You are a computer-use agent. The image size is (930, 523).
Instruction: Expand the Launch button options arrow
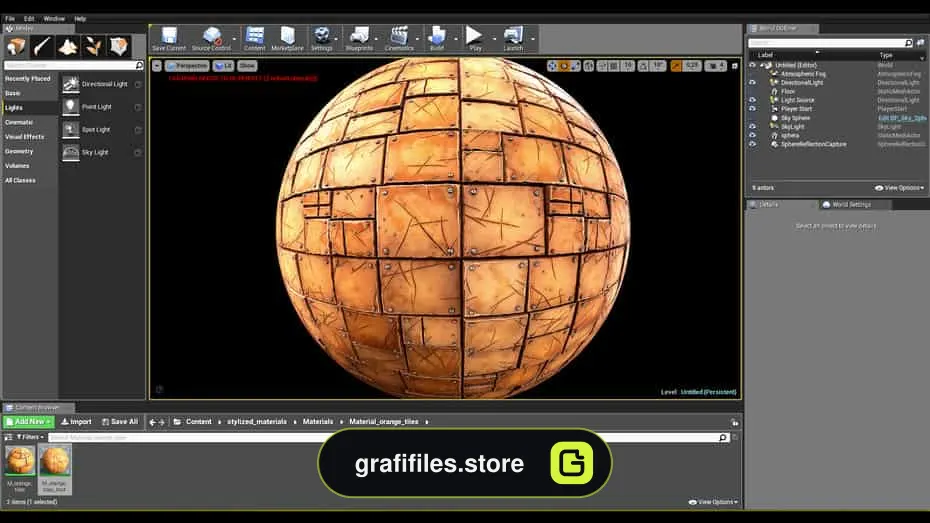pos(533,39)
